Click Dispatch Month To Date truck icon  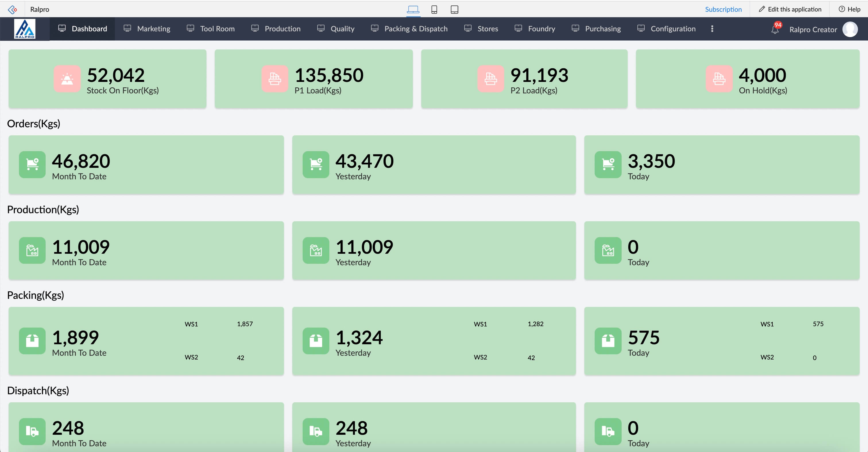(32, 431)
